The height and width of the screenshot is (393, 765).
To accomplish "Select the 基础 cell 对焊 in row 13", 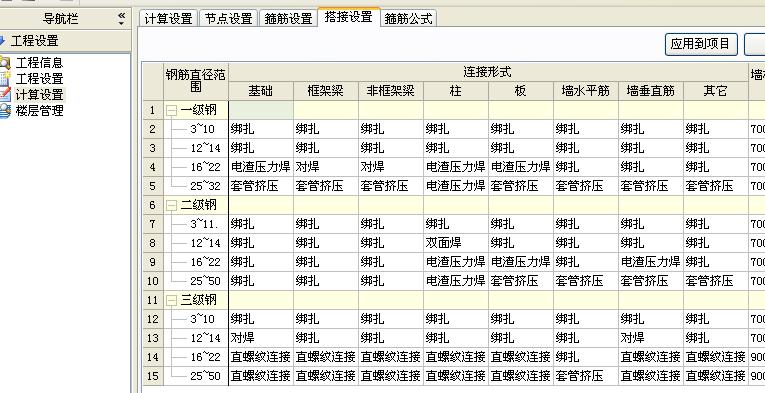I will pos(261,338).
